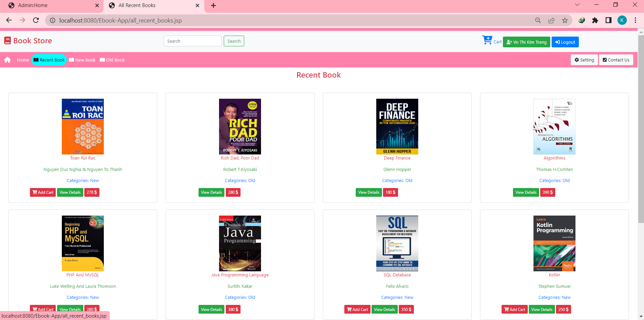644x320 pixels.
Task: Add SQL Database to cart
Action: click(357, 309)
